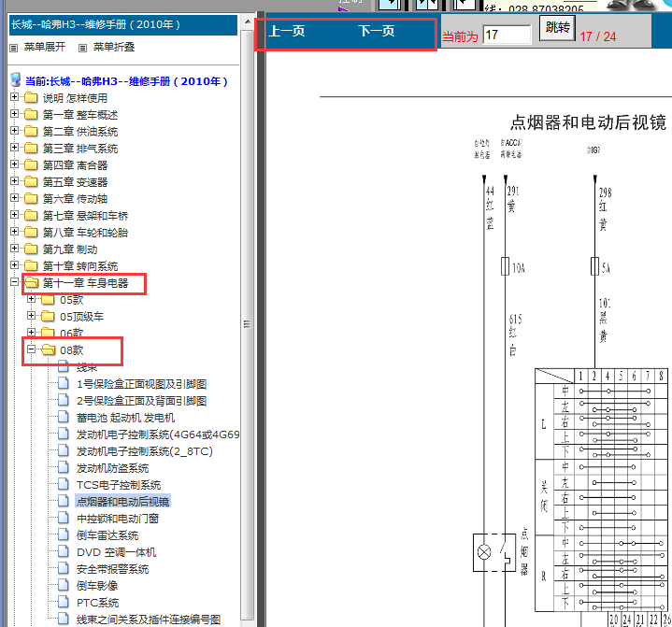Select 第一章 整车概述 in tree
Viewport: 672px width, 627px height.
(80, 115)
